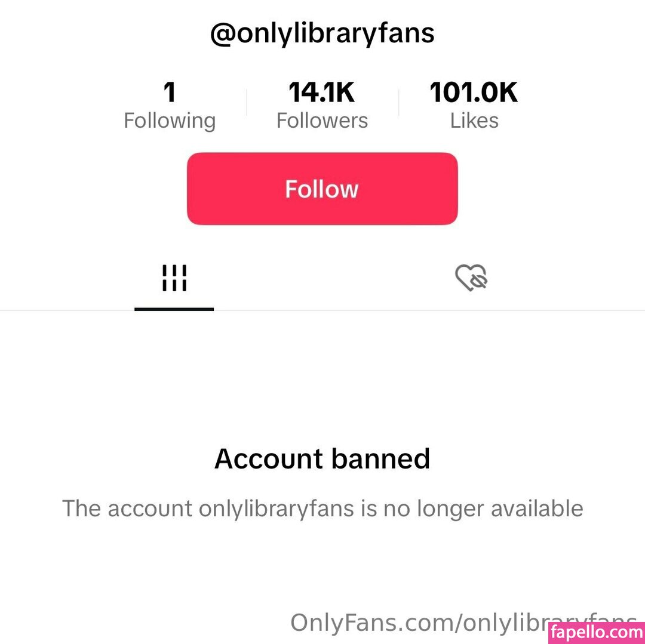Tap the Following count number 1

[170, 93]
